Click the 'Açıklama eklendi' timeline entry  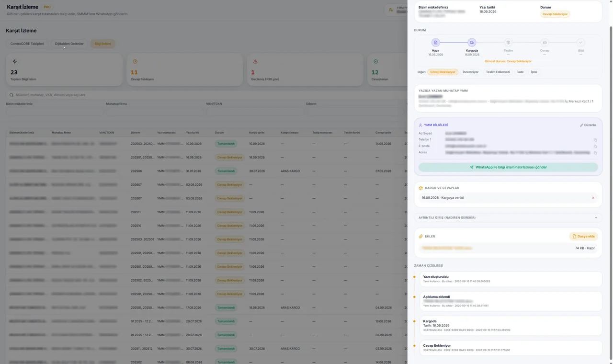511,301
